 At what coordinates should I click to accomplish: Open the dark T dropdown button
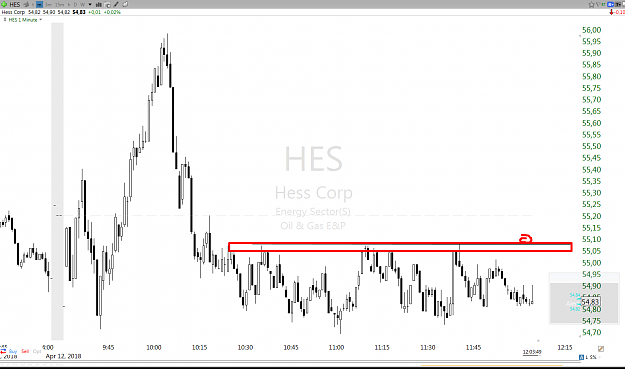[x=618, y=4]
